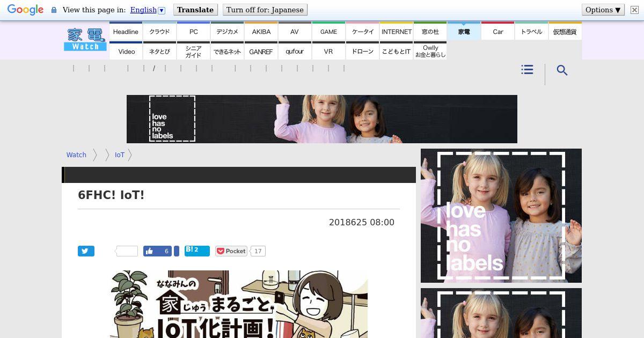The width and height of the screenshot is (644, 338).
Task: Open the AV site tab
Action: click(x=295, y=32)
